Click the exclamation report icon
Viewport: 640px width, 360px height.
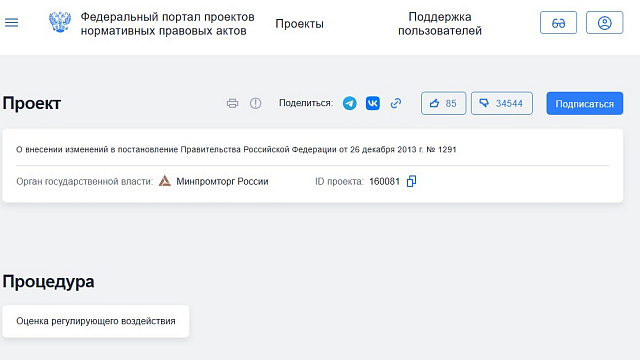pyautogui.click(x=256, y=103)
